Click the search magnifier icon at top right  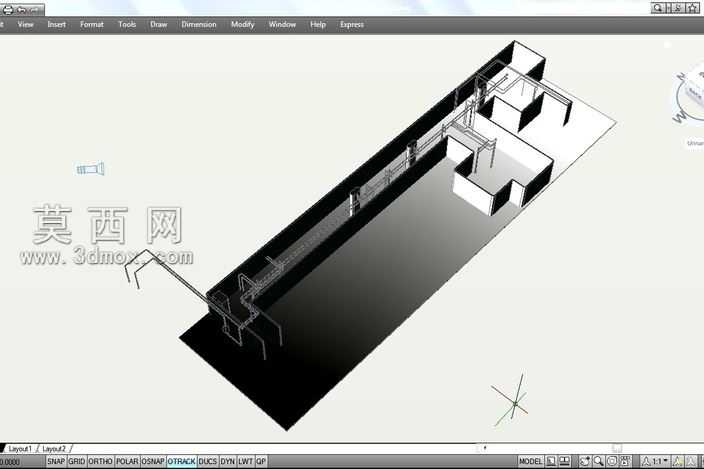[658, 8]
